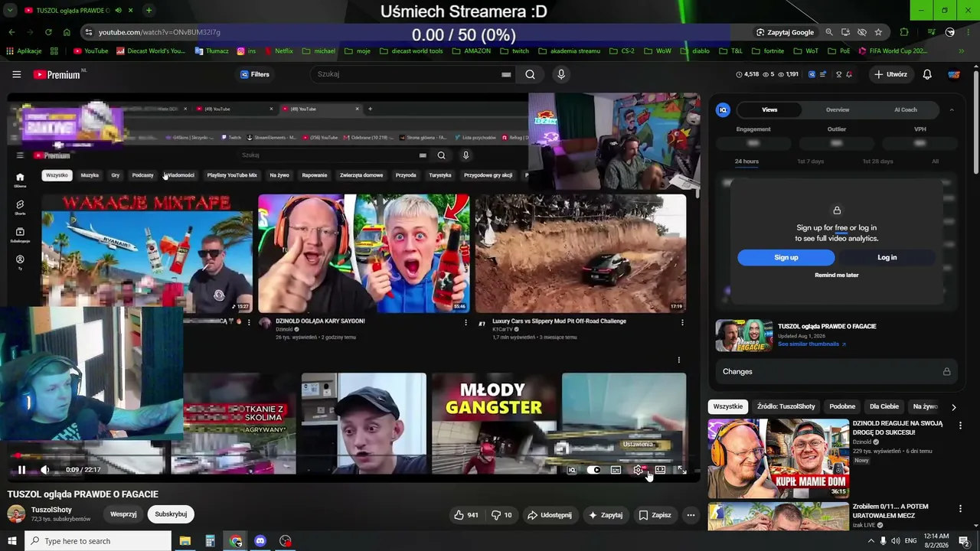Click the blue vidIQ square icon in header
The height and width of the screenshot is (551, 980).
click(812, 74)
